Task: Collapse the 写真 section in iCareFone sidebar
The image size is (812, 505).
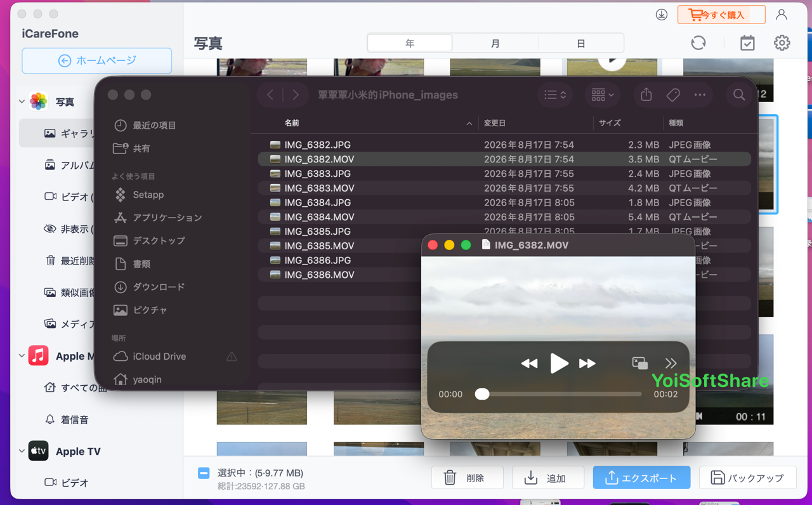Action: click(x=22, y=102)
